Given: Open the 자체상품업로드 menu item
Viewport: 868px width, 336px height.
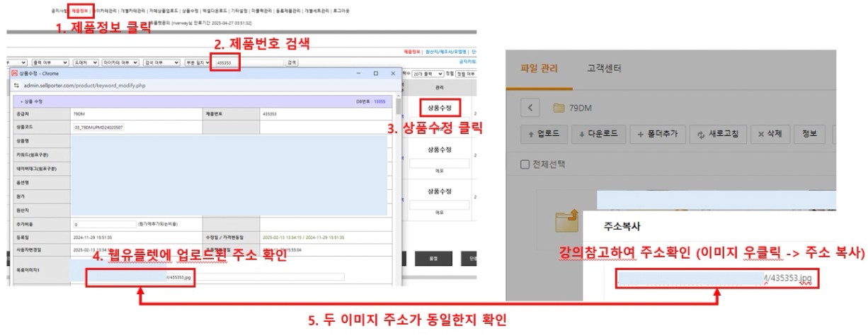Looking at the screenshot, I should [164, 11].
